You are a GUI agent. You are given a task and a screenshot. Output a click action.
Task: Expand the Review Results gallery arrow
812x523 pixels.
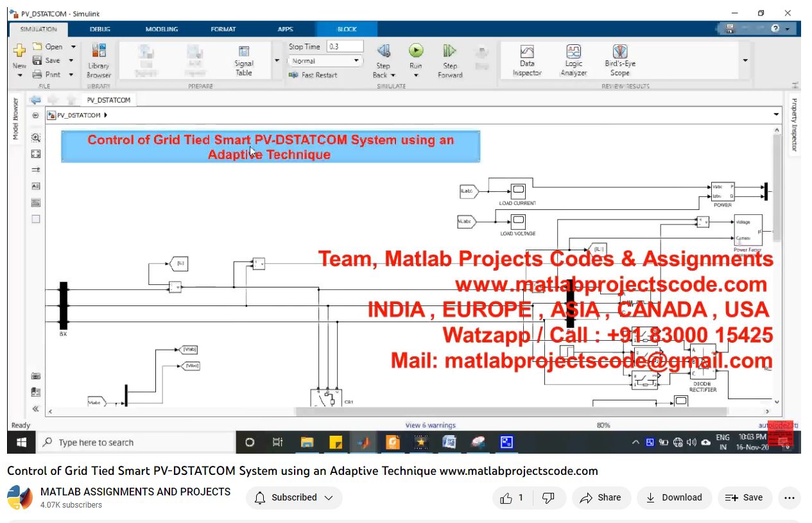pyautogui.click(x=745, y=60)
